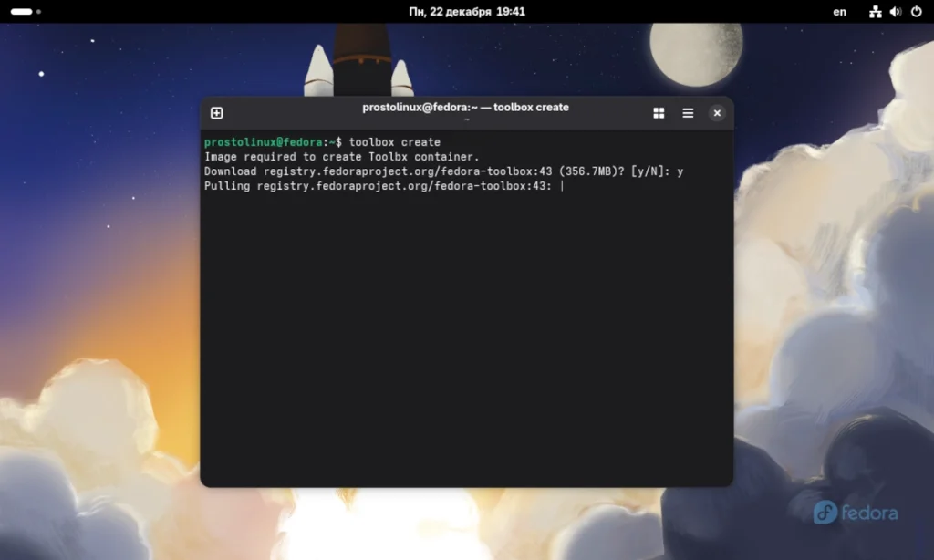
Task: Open the Activities workspace indicator
Action: [26, 11]
